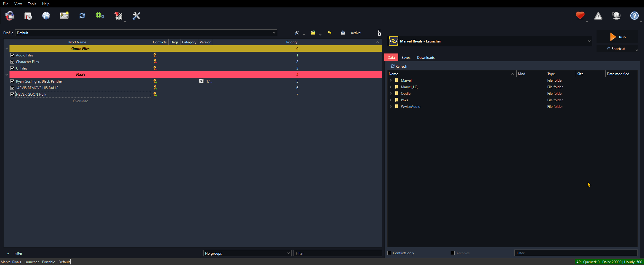Click the red heart endorse icon
This screenshot has height=265, width=644.
pos(580,15)
